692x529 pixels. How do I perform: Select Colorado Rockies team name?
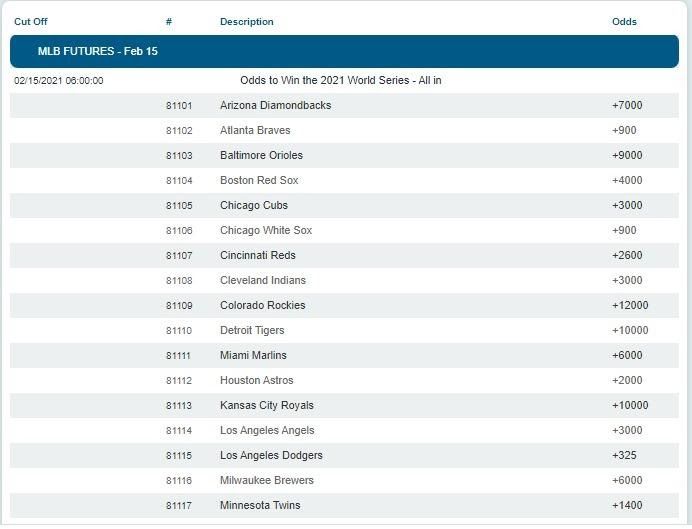pyautogui.click(x=263, y=305)
